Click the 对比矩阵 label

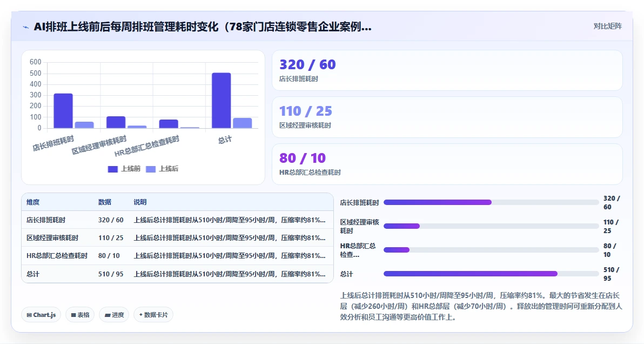607,27
